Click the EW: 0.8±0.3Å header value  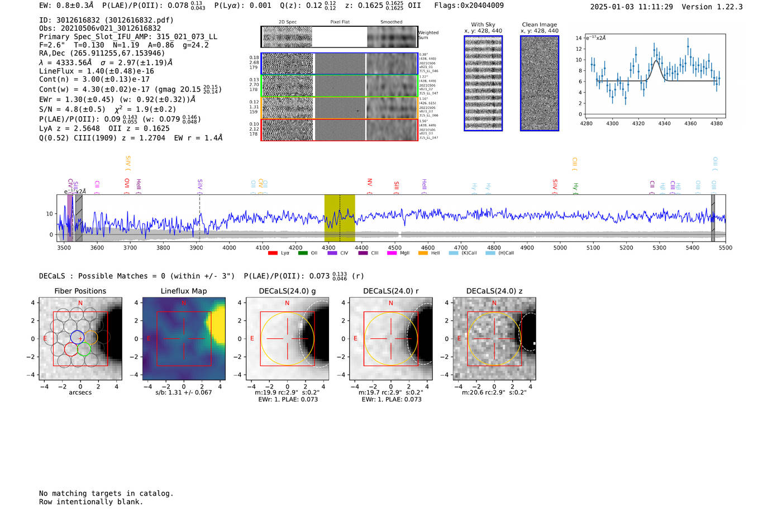(66, 6)
